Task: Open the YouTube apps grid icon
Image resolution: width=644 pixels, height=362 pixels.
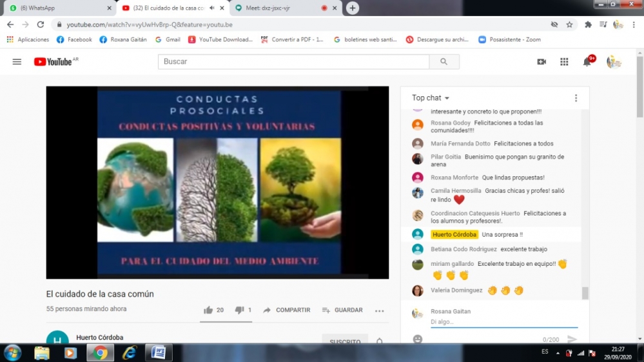Action: tap(564, 62)
